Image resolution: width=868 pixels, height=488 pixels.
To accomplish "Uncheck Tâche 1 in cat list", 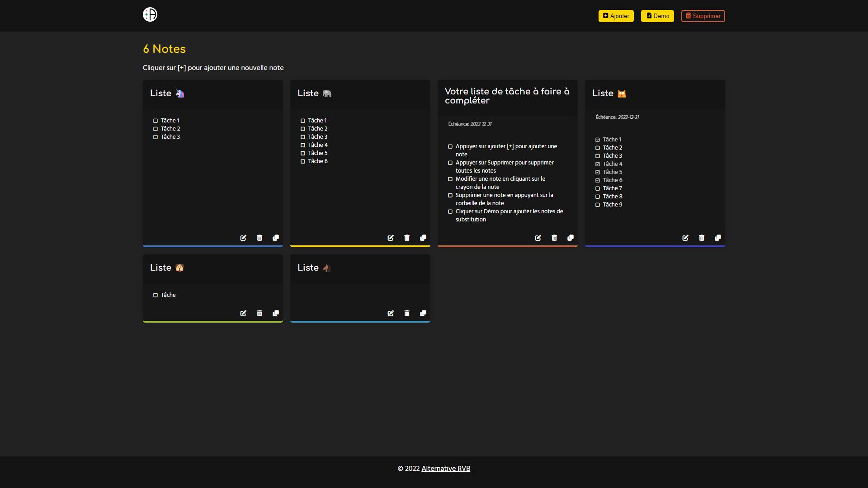I will 598,140.
